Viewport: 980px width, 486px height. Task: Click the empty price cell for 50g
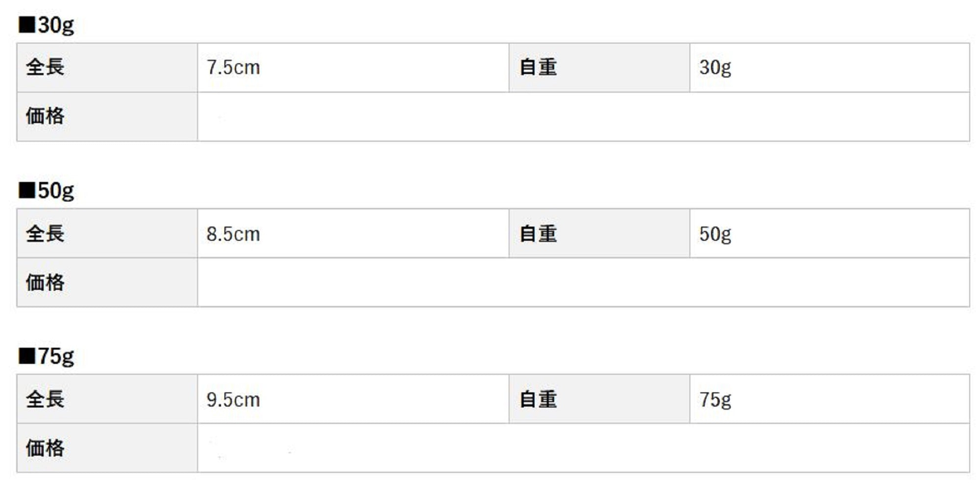point(583,282)
